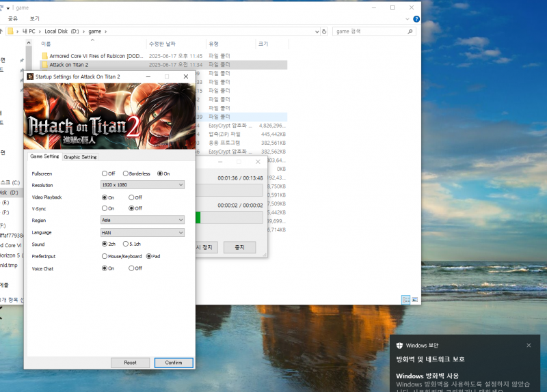Refresh the Explorer folder view
Viewport: 547px width, 392px height.
324,31
